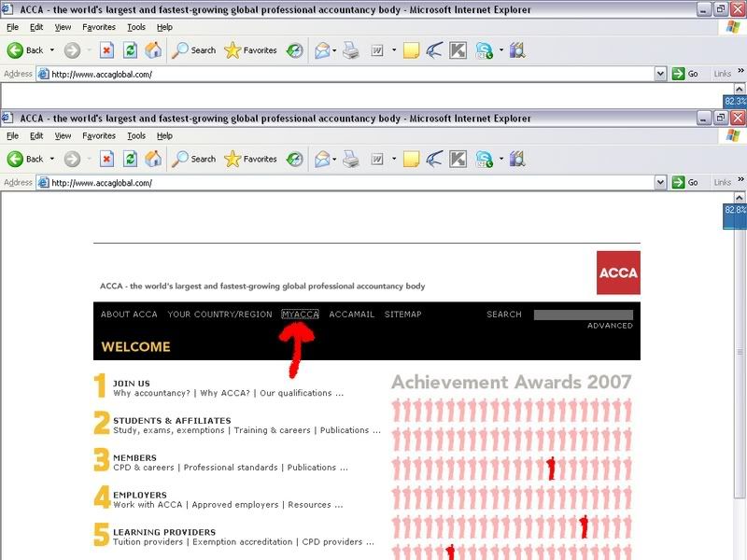Screen dimensions: 747x560
Task: Open Help menu in the rear window
Action: click(x=164, y=27)
